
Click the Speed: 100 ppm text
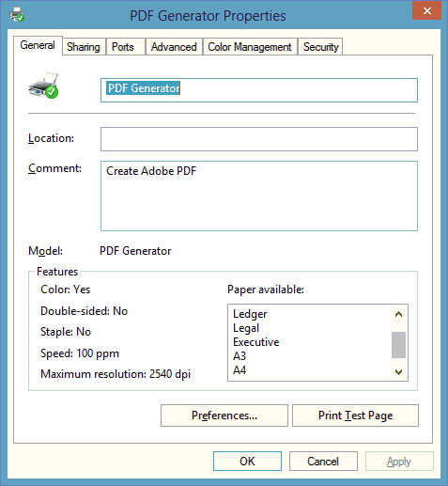tap(80, 353)
